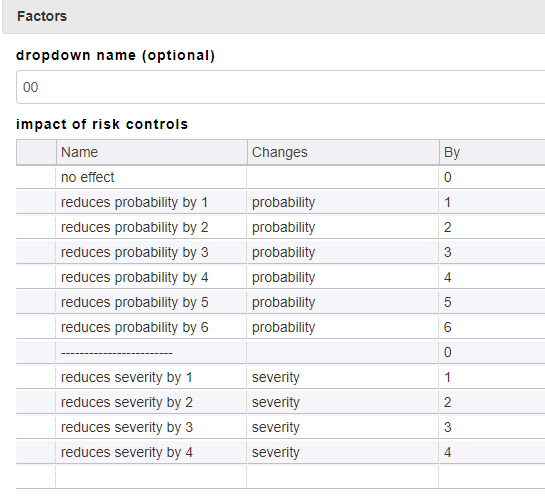This screenshot has width=545, height=499.
Task: Open Changes cell for reduces probability by 2
Action: pos(343,227)
